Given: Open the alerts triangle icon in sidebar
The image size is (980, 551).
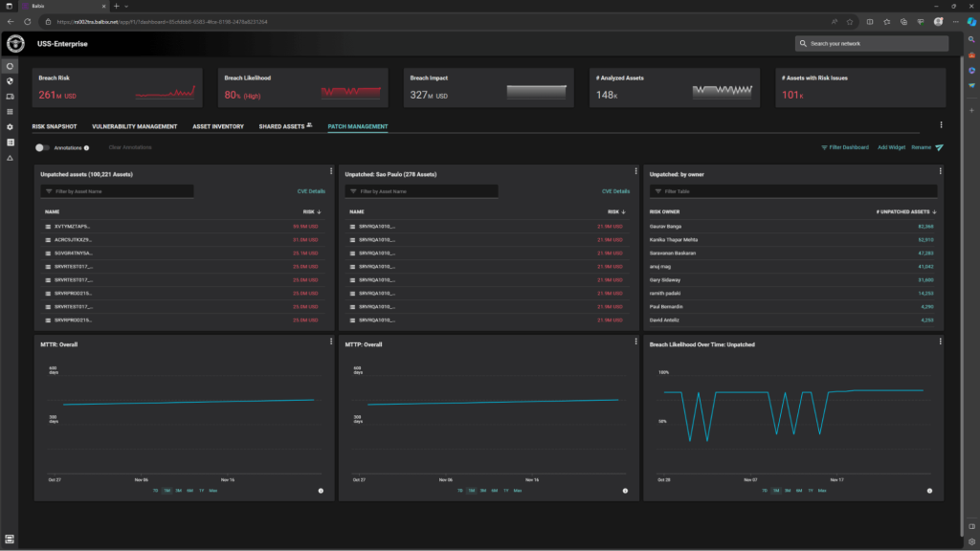Looking at the screenshot, I should 10,158.
